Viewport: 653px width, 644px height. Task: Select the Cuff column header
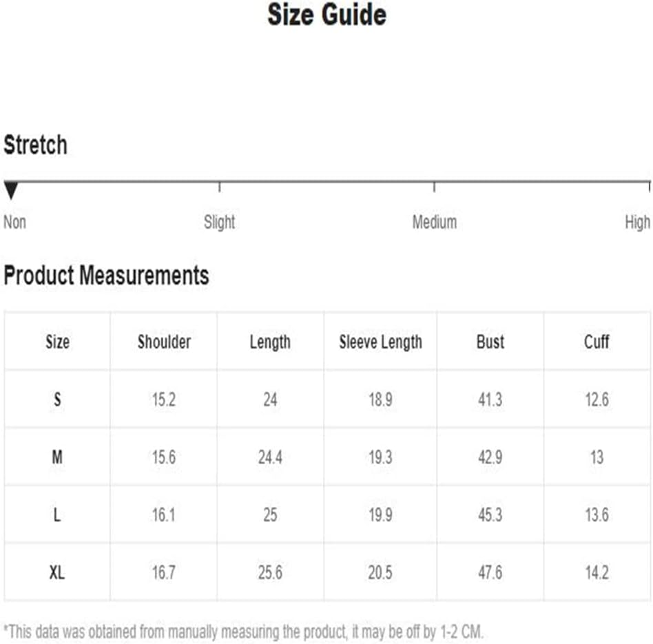pos(597,342)
